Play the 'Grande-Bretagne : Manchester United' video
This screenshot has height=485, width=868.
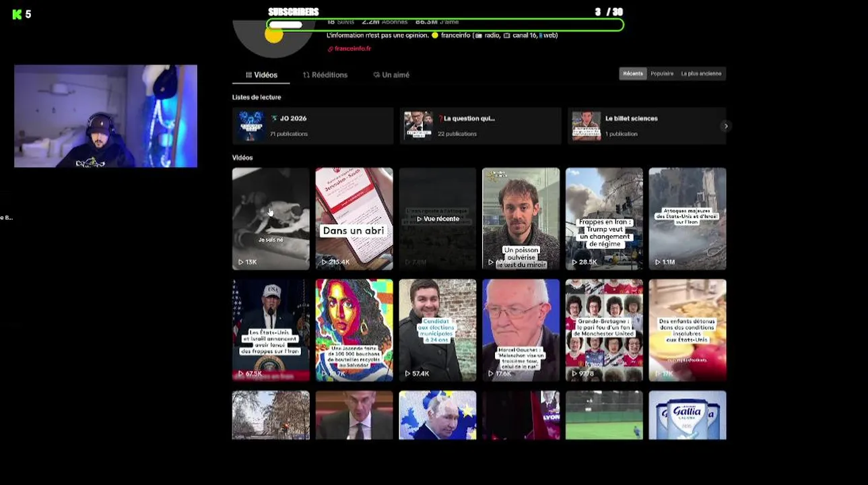click(604, 330)
